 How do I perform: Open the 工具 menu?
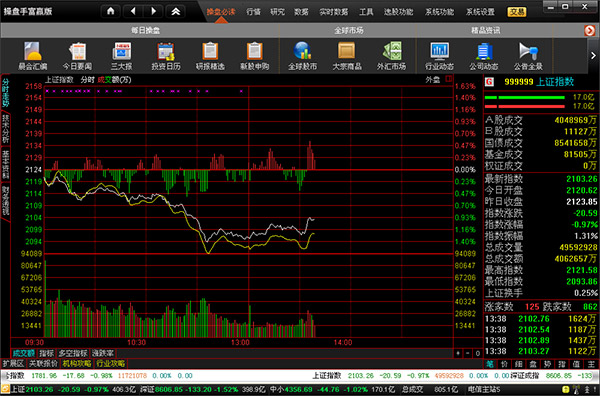click(x=366, y=12)
